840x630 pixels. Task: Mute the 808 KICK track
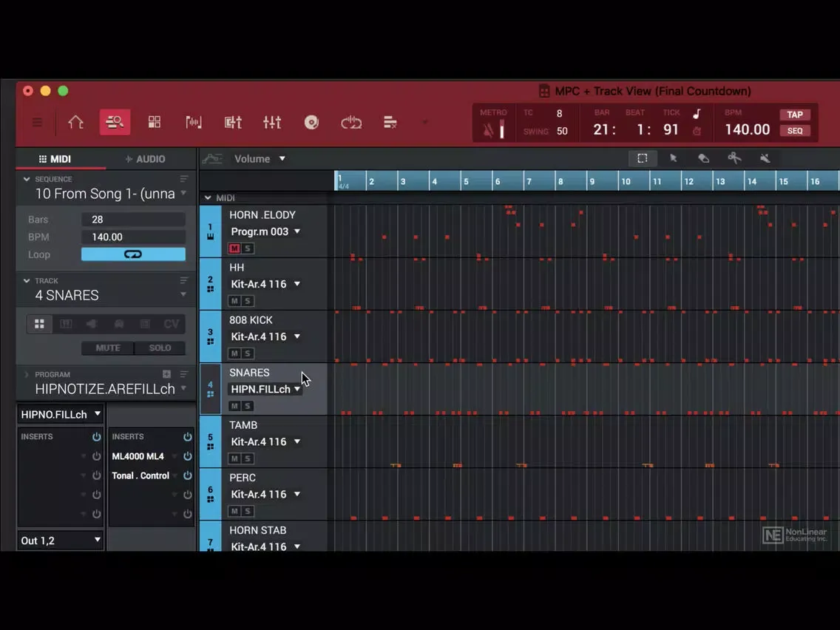point(234,353)
